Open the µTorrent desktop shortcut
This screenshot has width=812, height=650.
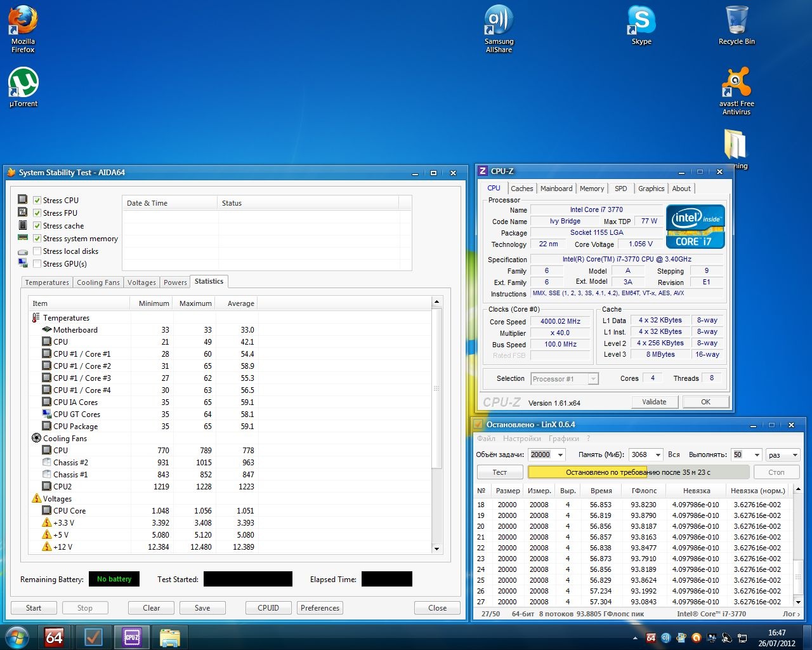point(23,83)
